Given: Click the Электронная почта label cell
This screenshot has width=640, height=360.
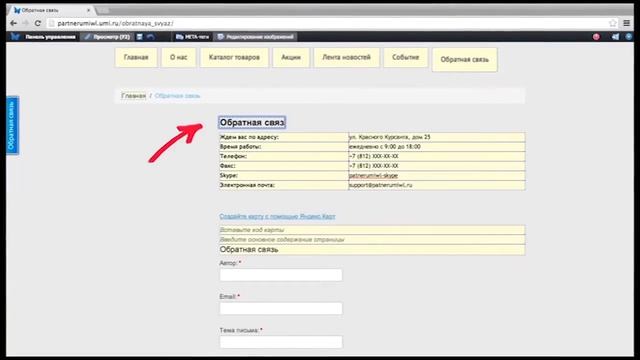Looking at the screenshot, I should pos(284,185).
